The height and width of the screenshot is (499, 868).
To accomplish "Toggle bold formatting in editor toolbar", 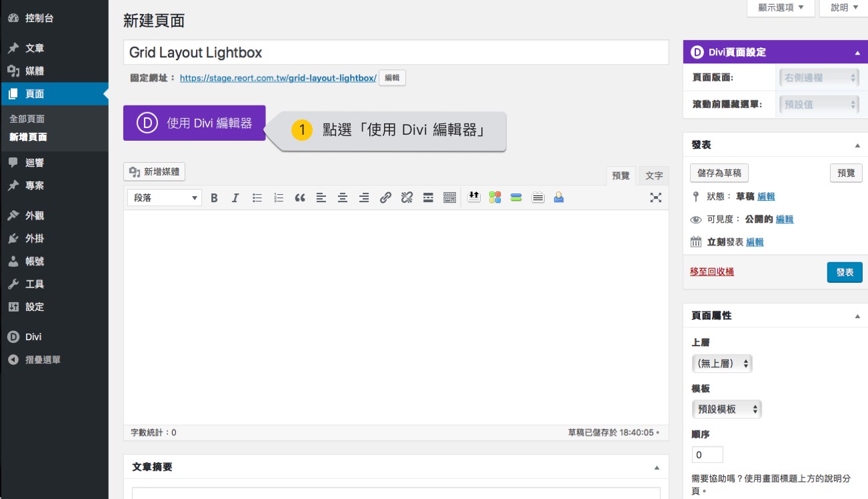I will (x=214, y=197).
